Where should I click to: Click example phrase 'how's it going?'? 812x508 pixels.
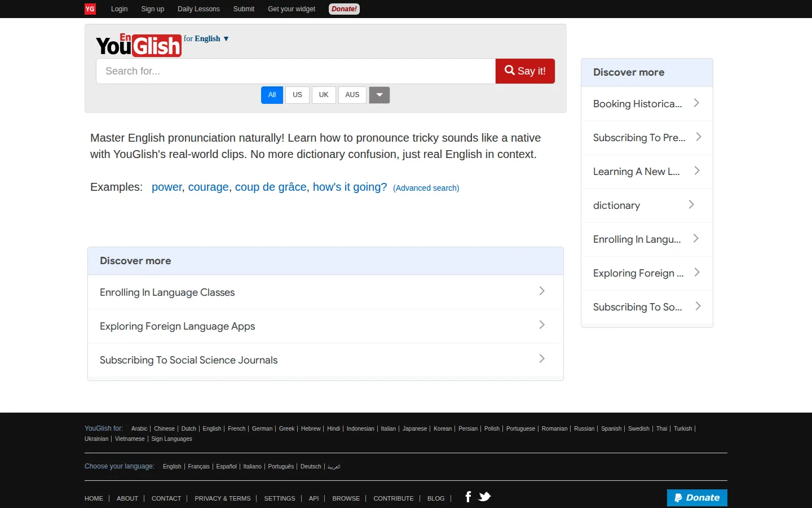[350, 187]
